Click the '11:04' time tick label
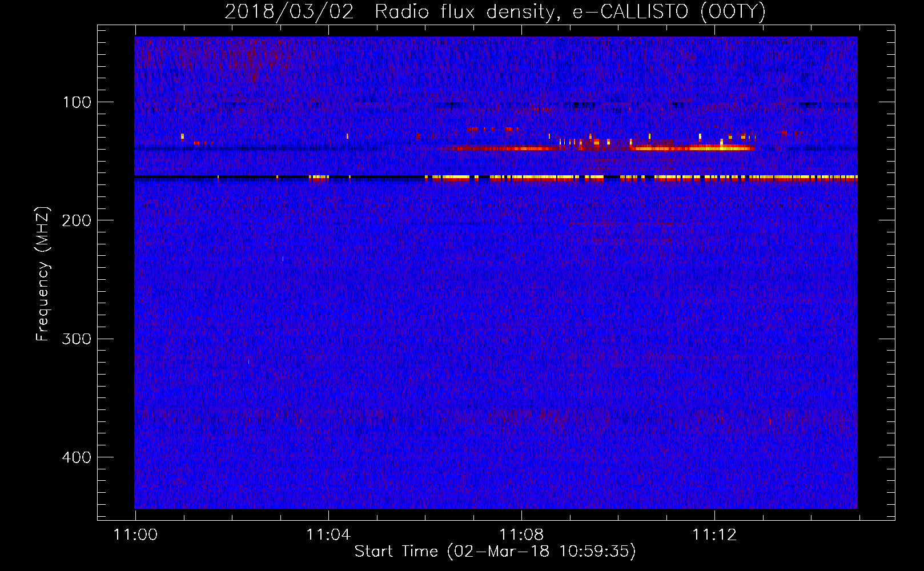This screenshot has width=924, height=571. [x=328, y=535]
